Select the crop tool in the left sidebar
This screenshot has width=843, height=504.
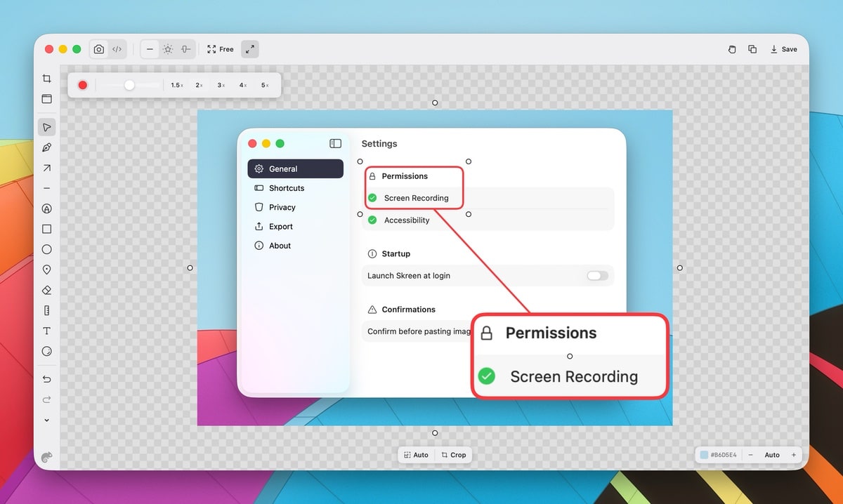(46, 79)
